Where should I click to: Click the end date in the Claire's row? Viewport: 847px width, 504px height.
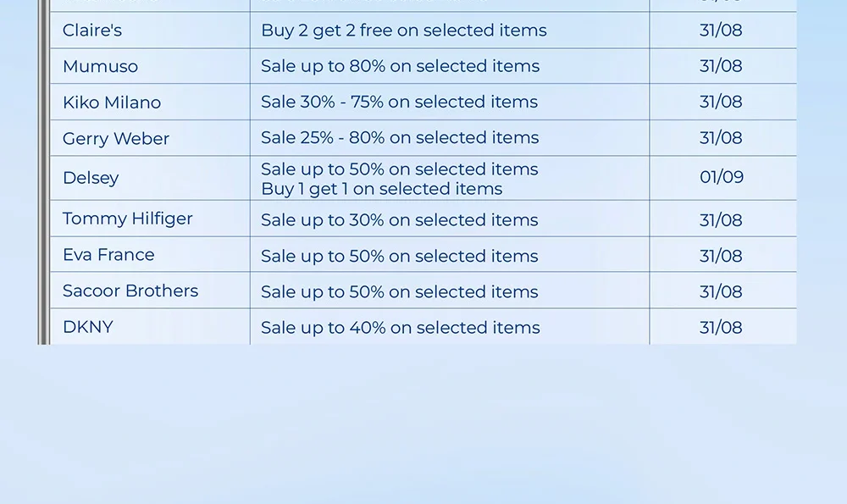[x=721, y=30]
